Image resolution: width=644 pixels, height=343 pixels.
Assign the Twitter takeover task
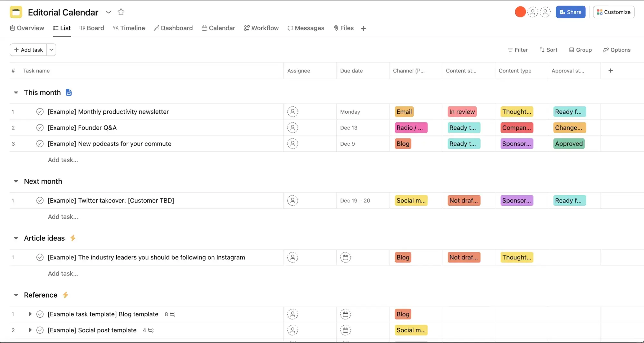pyautogui.click(x=293, y=201)
